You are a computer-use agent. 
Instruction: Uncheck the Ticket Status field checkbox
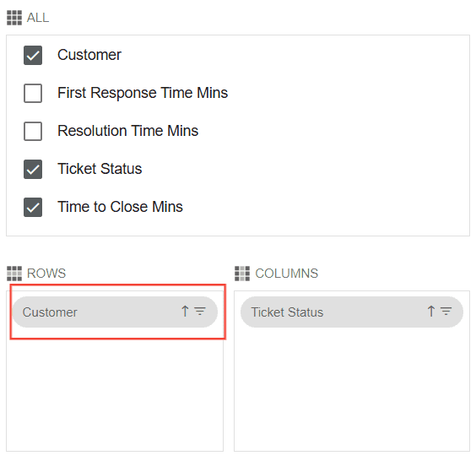[33, 169]
